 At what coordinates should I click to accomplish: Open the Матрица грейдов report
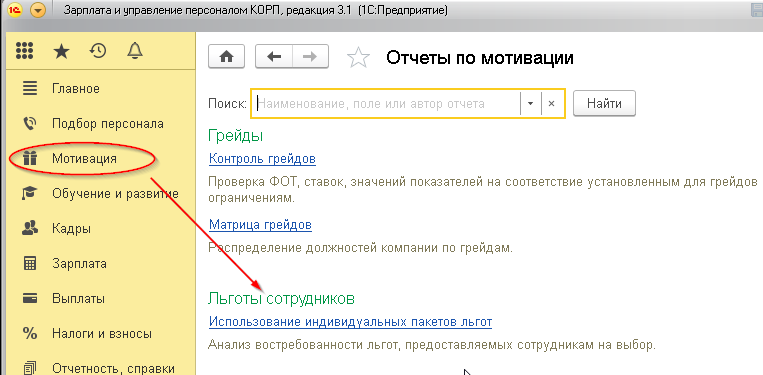tap(260, 225)
